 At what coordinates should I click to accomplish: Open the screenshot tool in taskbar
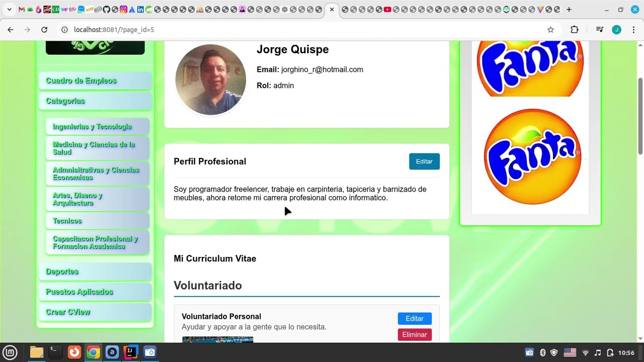point(149,352)
